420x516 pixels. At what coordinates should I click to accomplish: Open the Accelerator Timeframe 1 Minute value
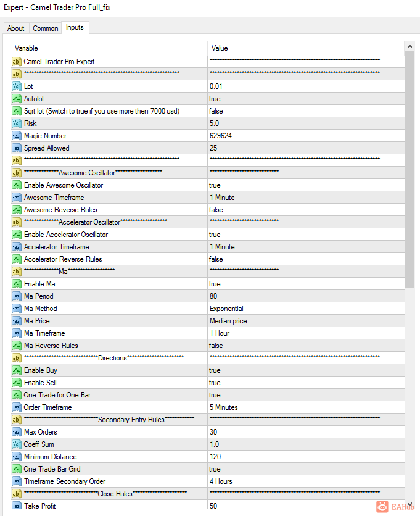[306, 247]
